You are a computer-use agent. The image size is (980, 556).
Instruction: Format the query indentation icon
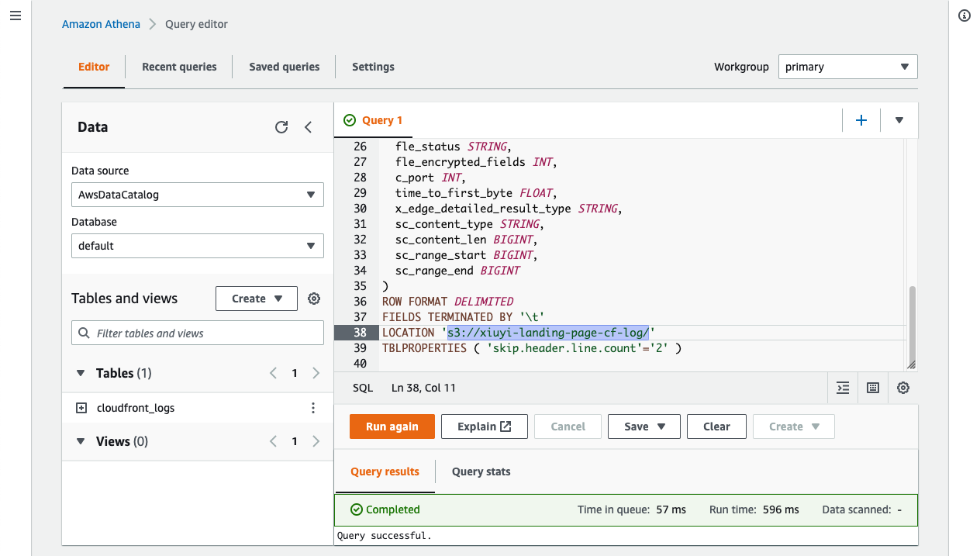[x=843, y=388]
